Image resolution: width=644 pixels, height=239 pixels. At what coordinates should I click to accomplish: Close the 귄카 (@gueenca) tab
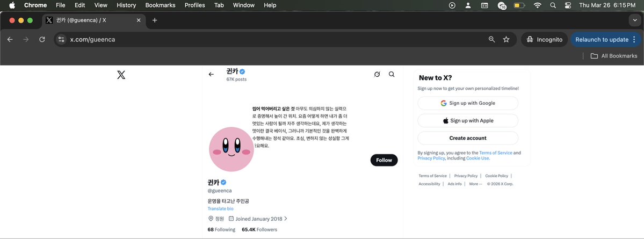coord(139,20)
